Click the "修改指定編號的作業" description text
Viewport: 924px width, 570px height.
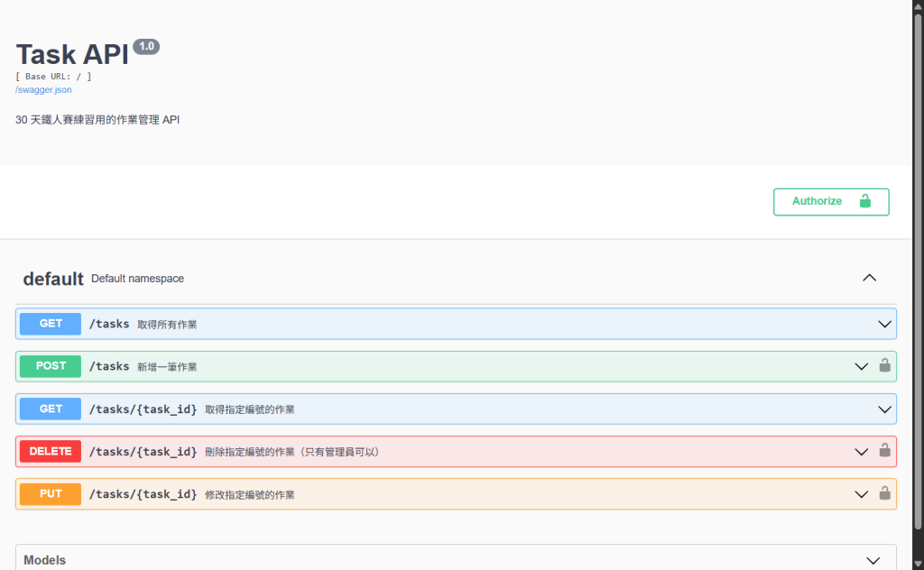250,494
